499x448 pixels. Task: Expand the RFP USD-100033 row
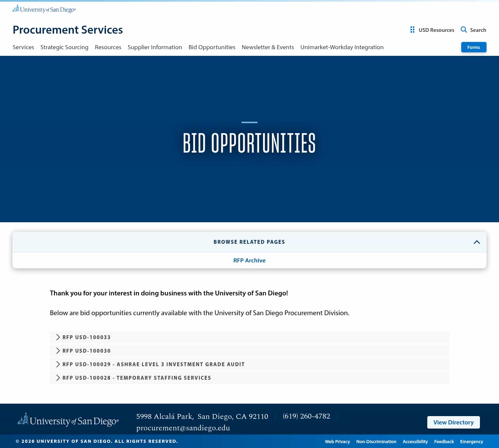point(249,337)
